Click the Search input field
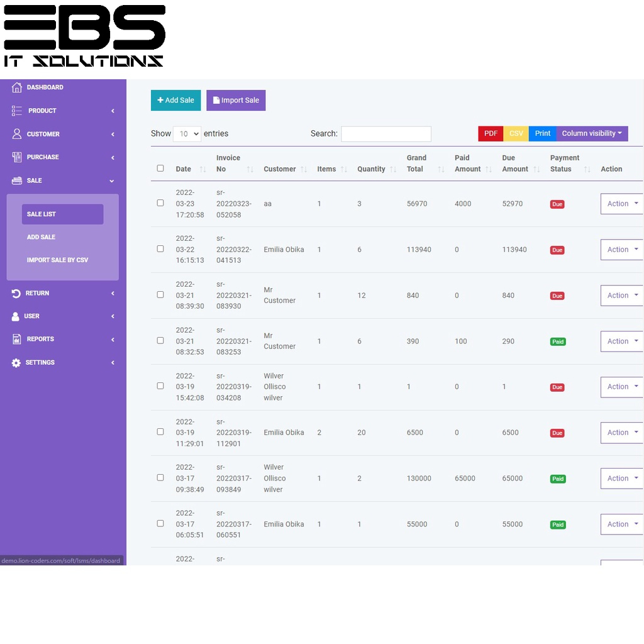This screenshot has height=644, width=644. (386, 134)
